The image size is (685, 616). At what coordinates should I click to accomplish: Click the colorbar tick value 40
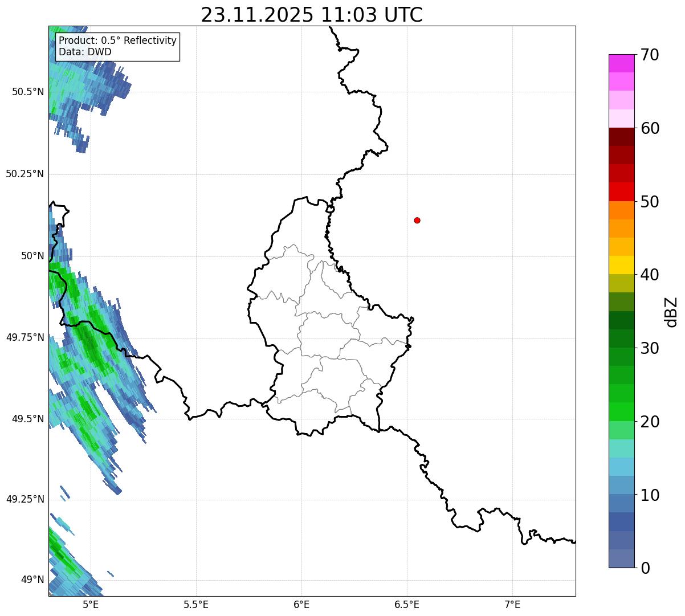[x=650, y=275]
